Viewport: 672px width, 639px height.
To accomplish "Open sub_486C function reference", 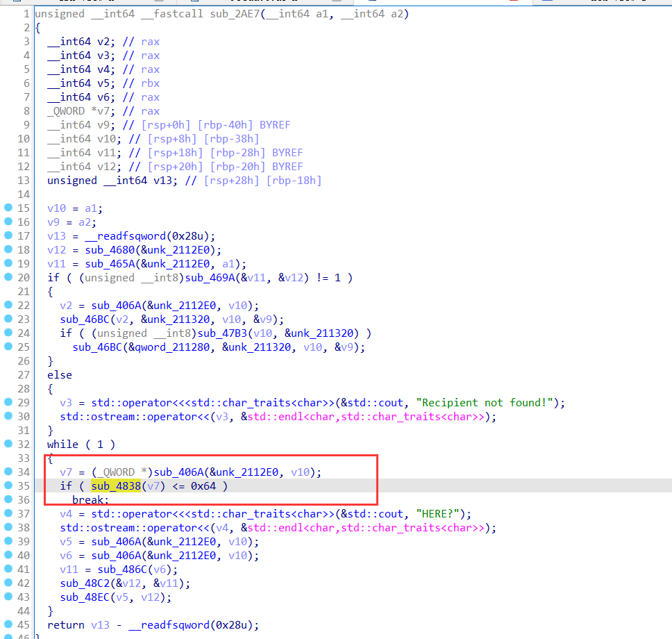I will pos(122,570).
